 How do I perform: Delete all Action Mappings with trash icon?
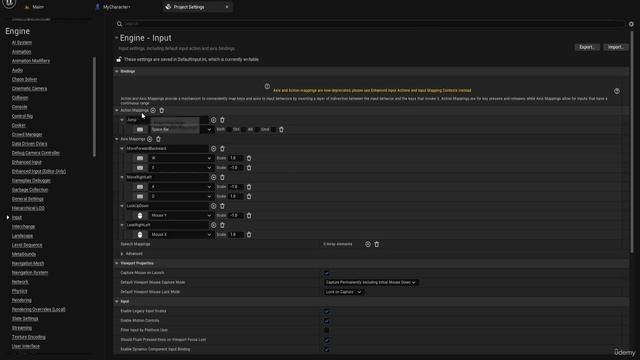(162, 110)
